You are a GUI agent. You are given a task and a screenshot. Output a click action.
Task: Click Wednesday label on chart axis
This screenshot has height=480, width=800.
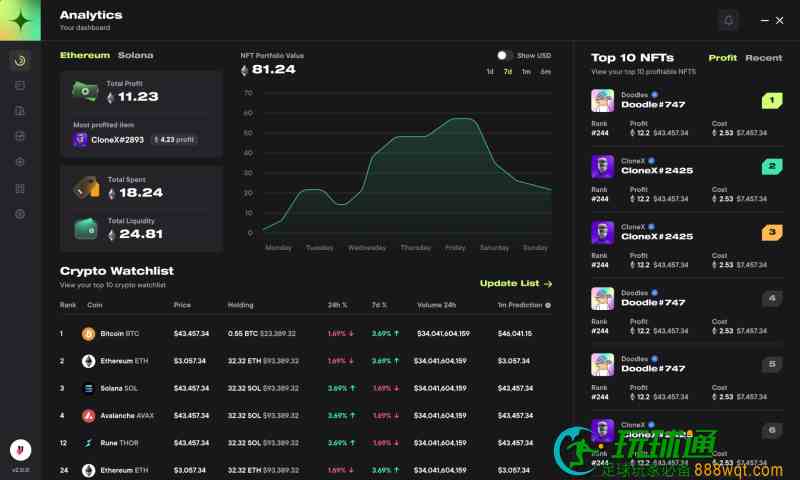pos(367,248)
